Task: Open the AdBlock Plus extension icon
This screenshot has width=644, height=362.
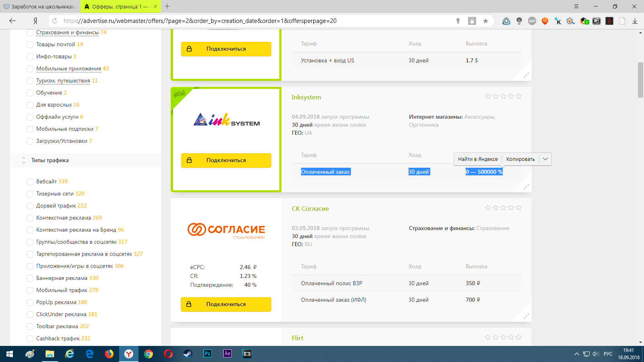Action: (532, 21)
